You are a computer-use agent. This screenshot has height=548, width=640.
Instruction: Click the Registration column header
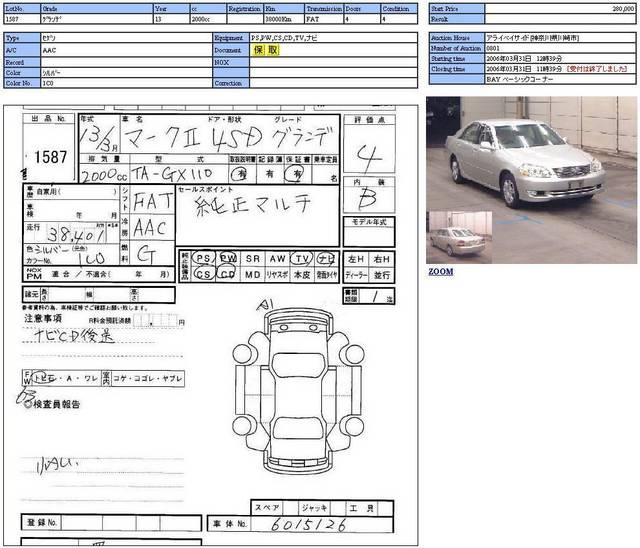coord(245,9)
